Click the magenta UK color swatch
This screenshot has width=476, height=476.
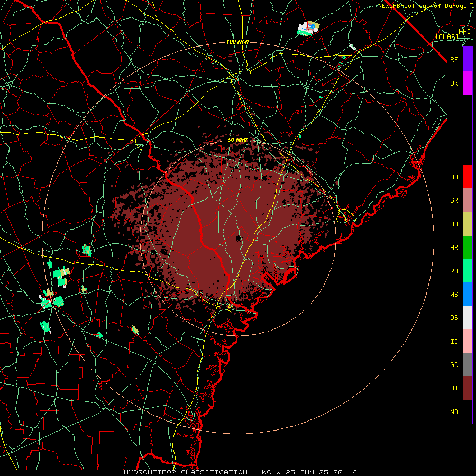(x=467, y=83)
